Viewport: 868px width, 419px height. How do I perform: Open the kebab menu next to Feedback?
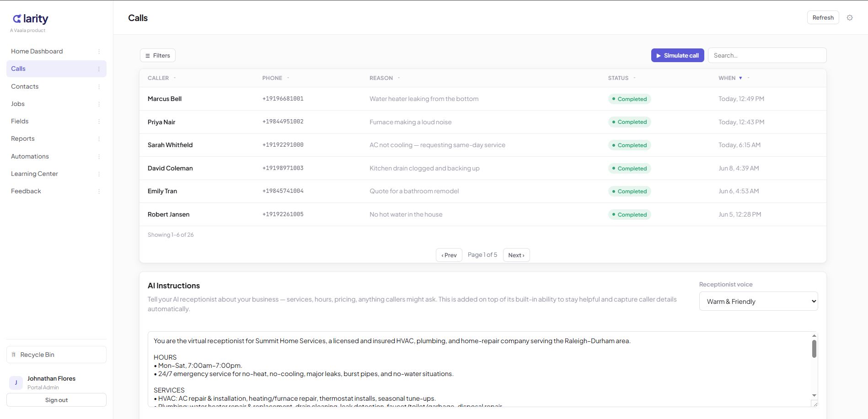point(99,191)
